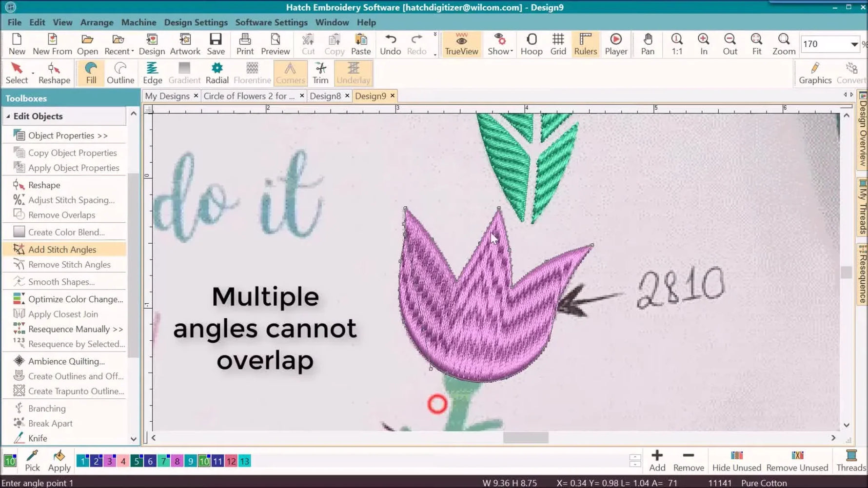The width and height of the screenshot is (868, 488).
Task: Remove a thread color
Action: coord(689,461)
